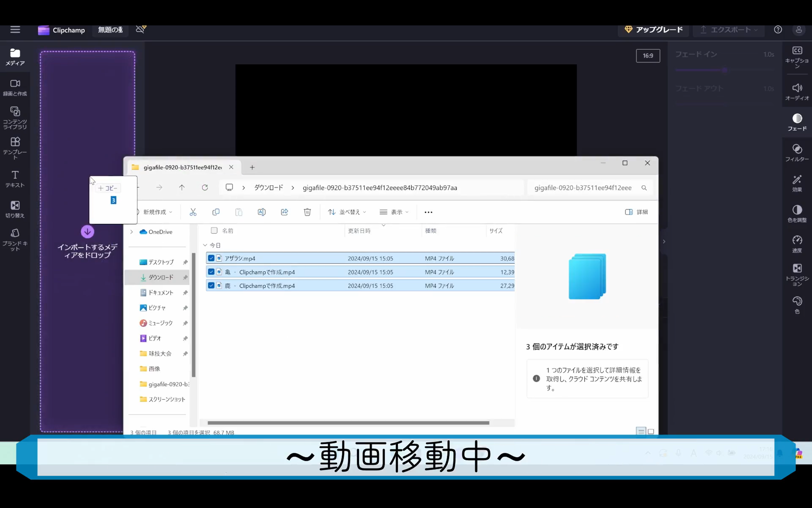The image size is (812, 508).
Task: Click the アップグレード button
Action: pos(653,30)
